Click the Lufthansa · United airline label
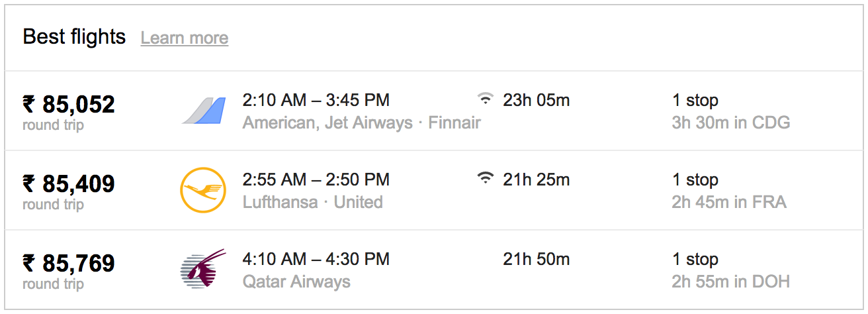This screenshot has height=314, width=868. [313, 202]
